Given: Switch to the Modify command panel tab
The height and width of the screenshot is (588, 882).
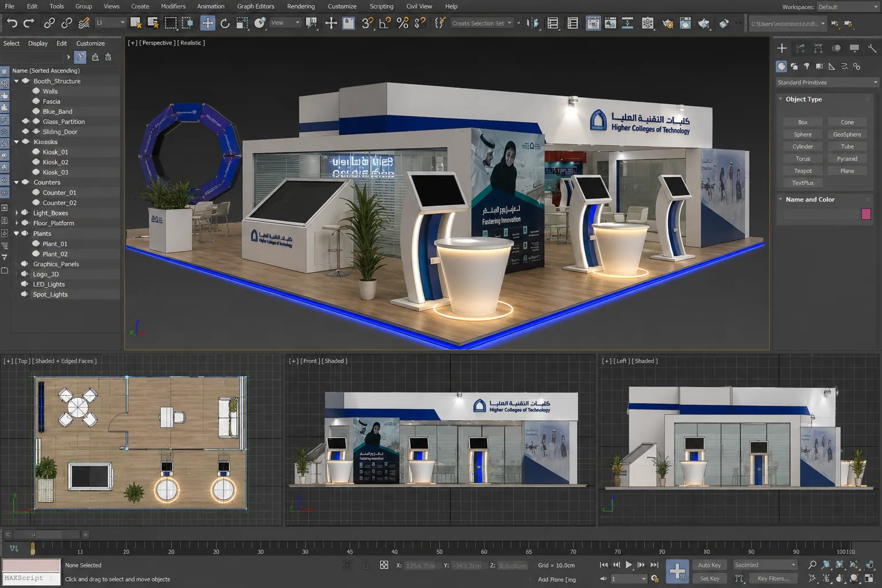Looking at the screenshot, I should pyautogui.click(x=800, y=48).
